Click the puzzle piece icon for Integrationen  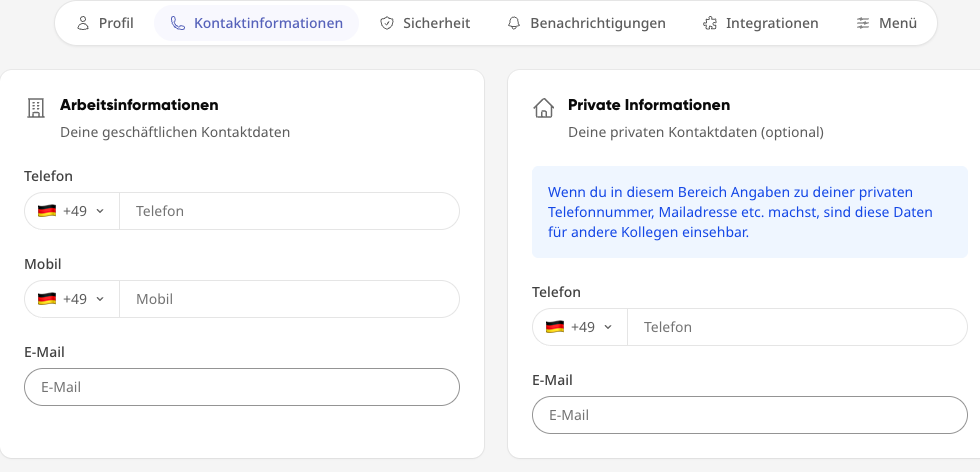click(x=710, y=24)
